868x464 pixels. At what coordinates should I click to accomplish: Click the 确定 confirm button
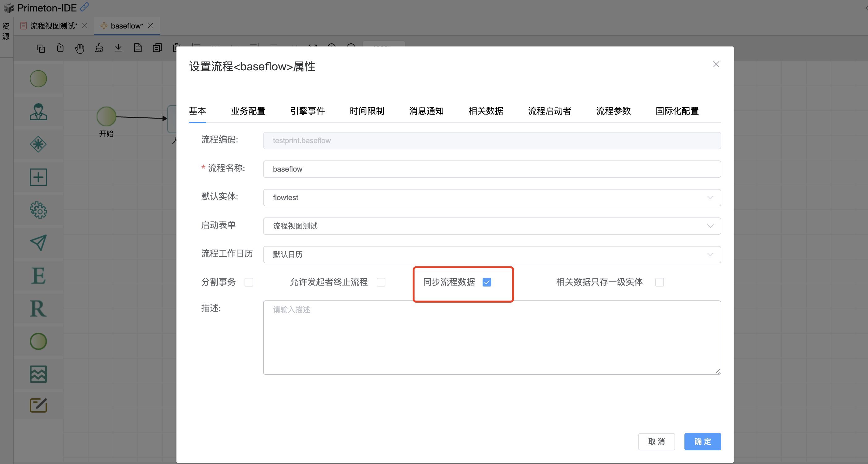pyautogui.click(x=703, y=442)
